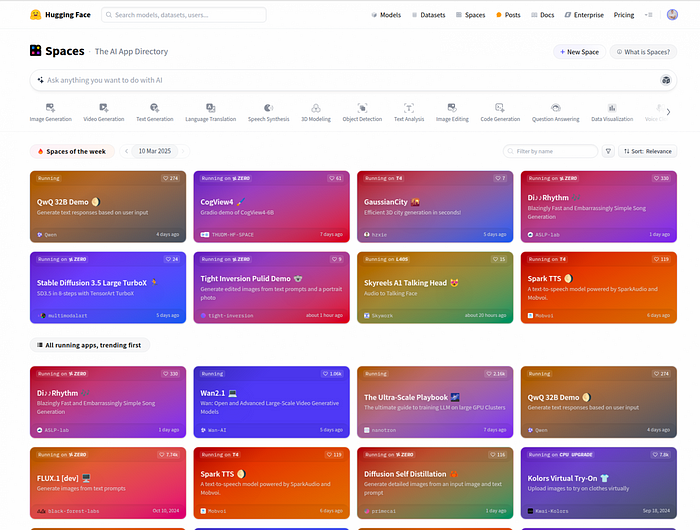Open the user profile avatar

click(x=672, y=15)
